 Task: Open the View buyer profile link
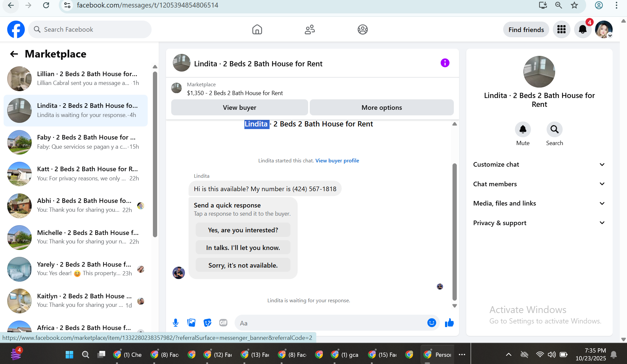coord(337,160)
